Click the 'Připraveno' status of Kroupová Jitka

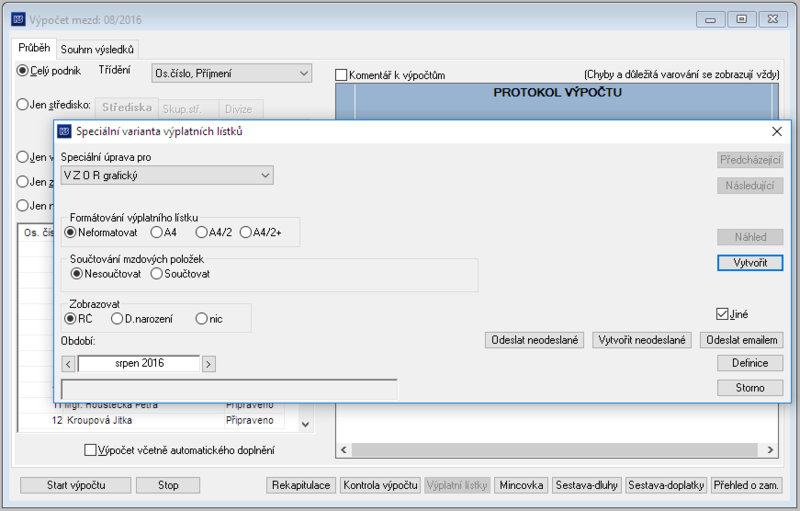click(249, 421)
